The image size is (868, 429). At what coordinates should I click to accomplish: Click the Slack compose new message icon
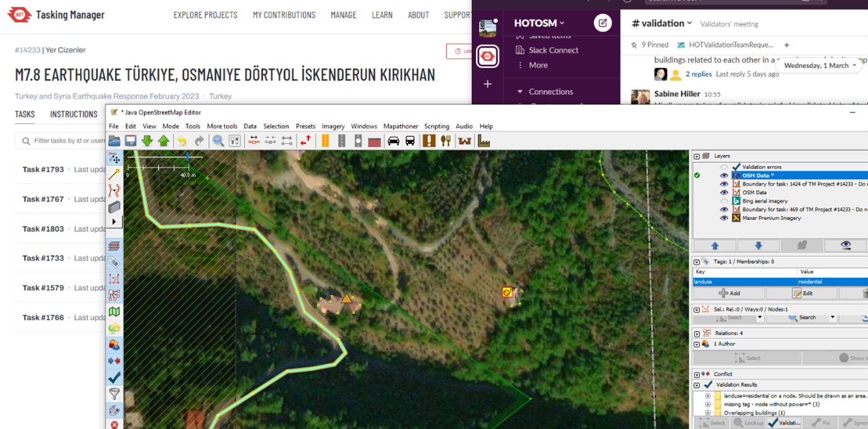coord(602,23)
